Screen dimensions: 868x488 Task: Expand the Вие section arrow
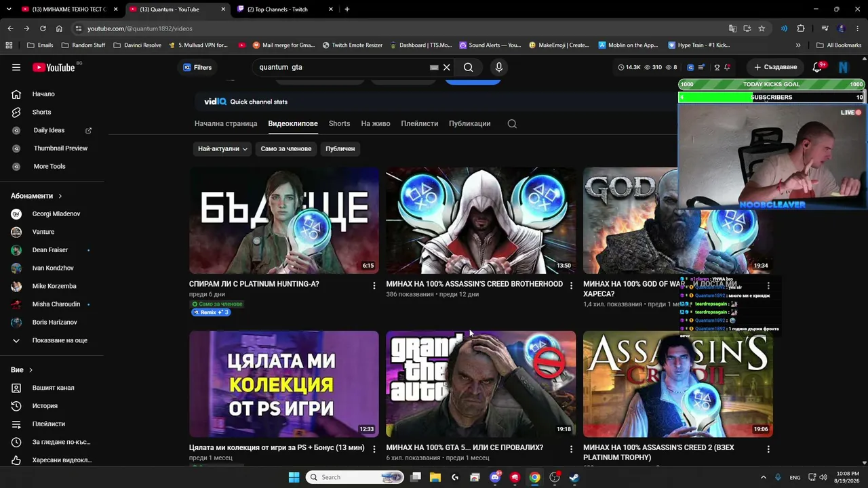pos(31,370)
